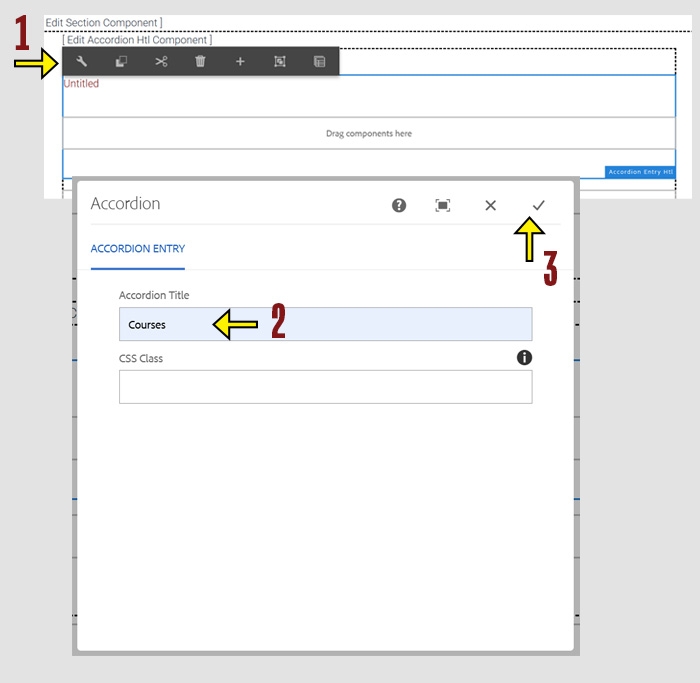This screenshot has height=683, width=700.
Task: Click the 'Drag components here' dropzone
Action: coord(369,133)
